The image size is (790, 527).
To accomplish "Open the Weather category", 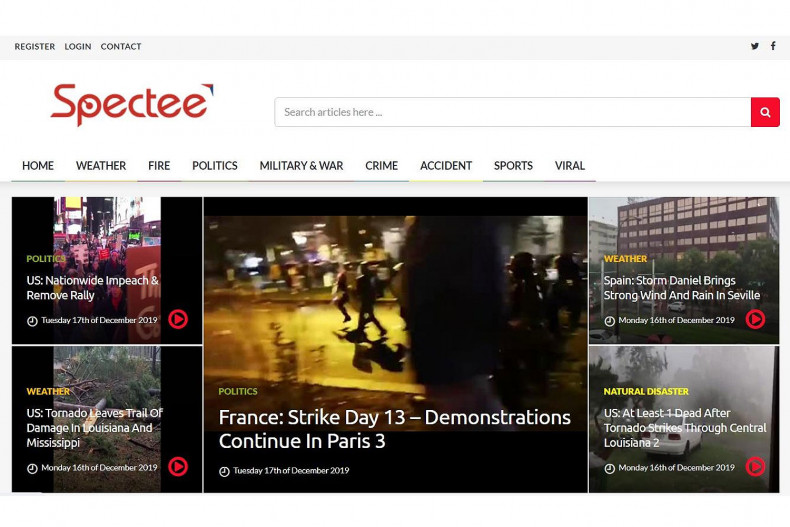I will point(101,166).
